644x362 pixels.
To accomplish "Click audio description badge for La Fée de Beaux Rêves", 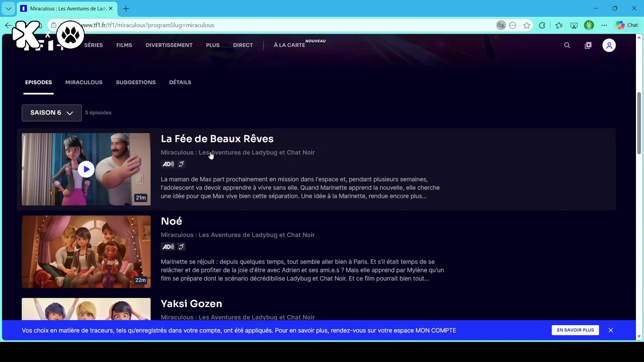I will tap(168, 164).
